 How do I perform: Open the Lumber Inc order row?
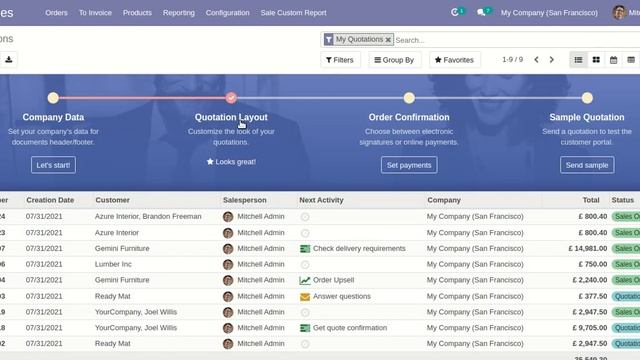point(320,264)
